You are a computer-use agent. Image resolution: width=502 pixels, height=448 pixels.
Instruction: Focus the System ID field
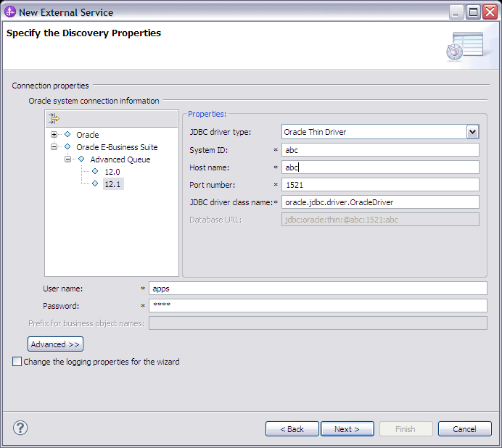pyautogui.click(x=380, y=150)
